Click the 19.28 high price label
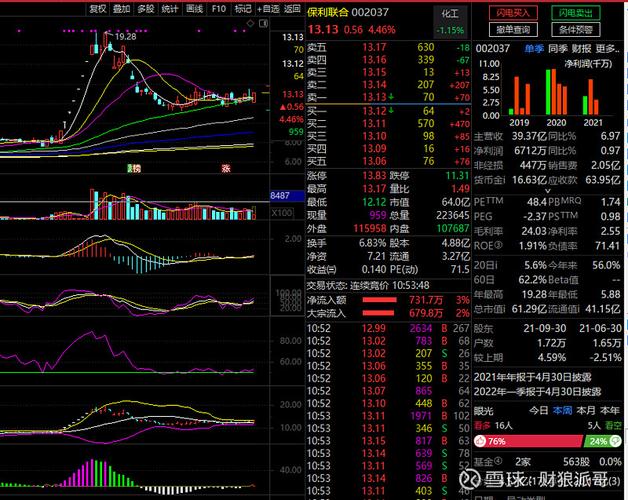This screenshot has width=628, height=500. coord(125,37)
